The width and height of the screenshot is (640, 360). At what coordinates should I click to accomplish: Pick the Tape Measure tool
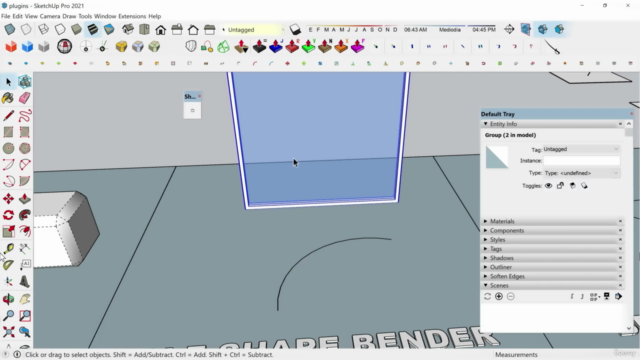(x=8, y=249)
